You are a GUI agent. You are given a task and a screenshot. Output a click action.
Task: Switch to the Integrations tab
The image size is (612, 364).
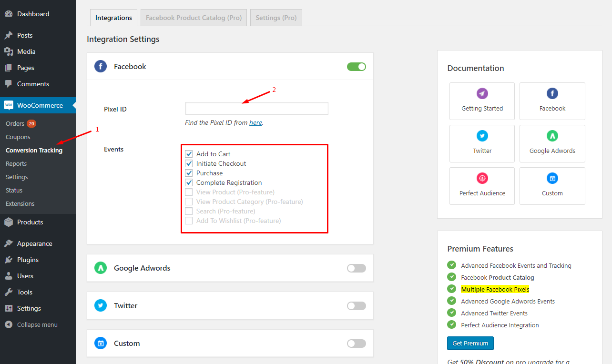[x=113, y=18]
